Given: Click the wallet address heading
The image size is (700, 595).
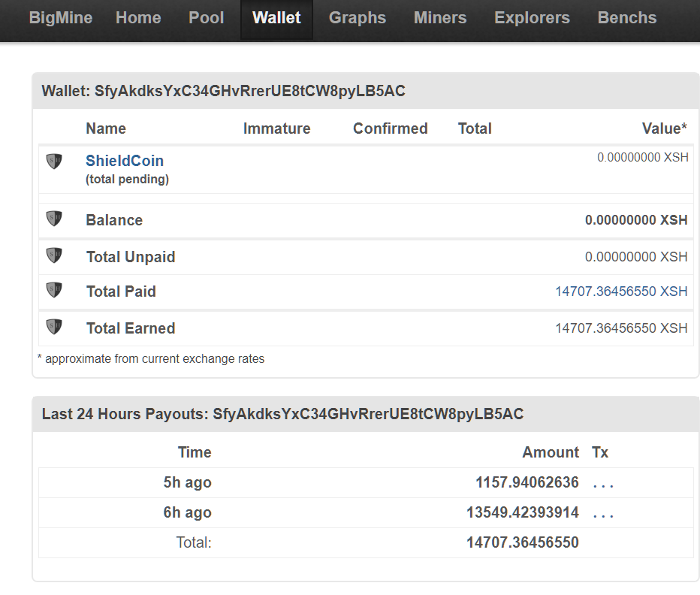Looking at the screenshot, I should [x=224, y=91].
